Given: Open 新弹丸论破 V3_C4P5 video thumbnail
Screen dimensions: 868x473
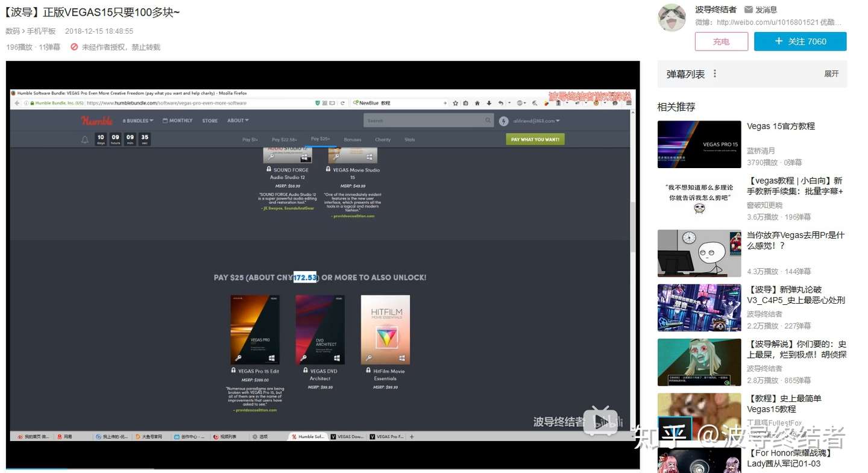Looking at the screenshot, I should 699,308.
